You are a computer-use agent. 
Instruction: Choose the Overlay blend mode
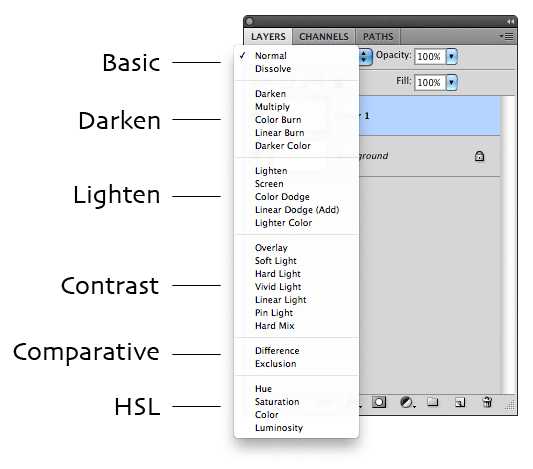click(271, 247)
